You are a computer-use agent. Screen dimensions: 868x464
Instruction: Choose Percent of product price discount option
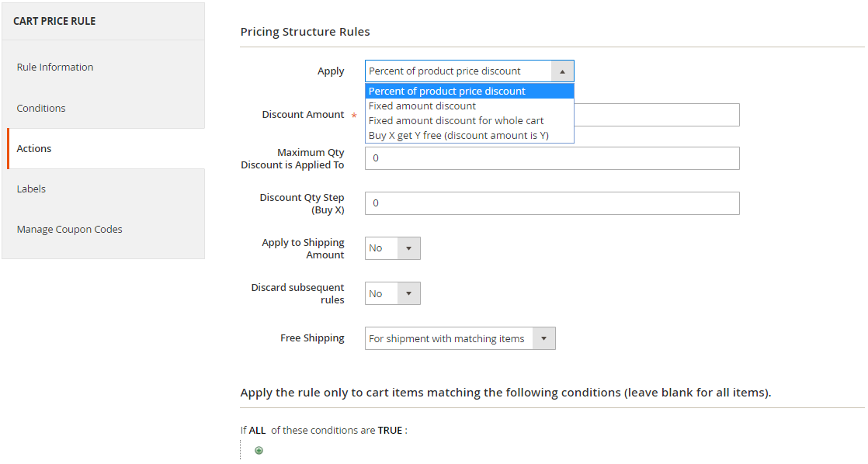(x=447, y=92)
